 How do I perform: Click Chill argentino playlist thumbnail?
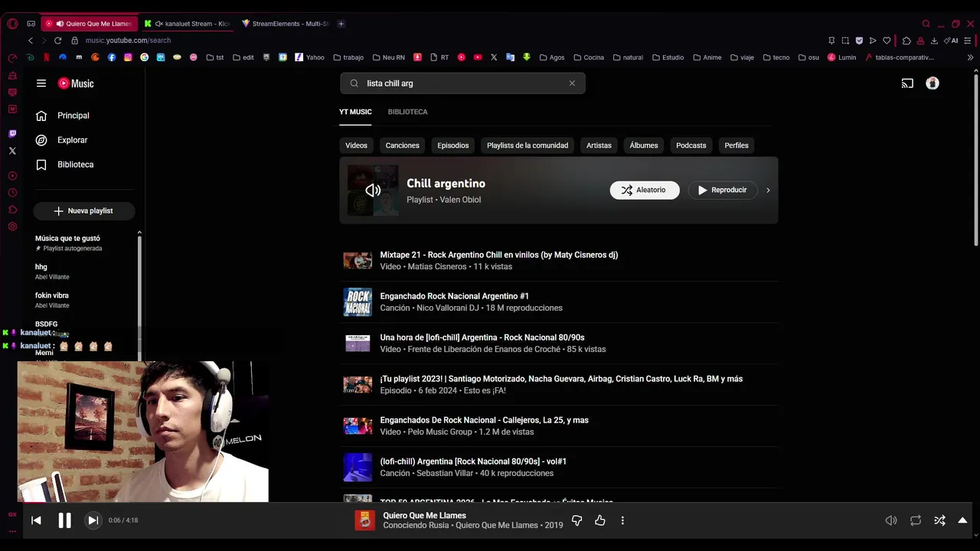click(373, 191)
